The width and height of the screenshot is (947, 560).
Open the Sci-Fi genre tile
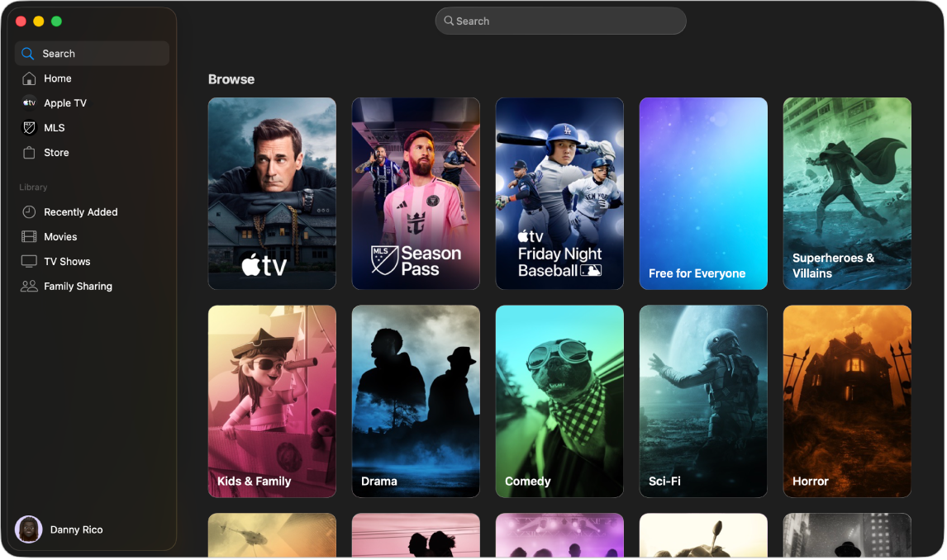tap(703, 401)
